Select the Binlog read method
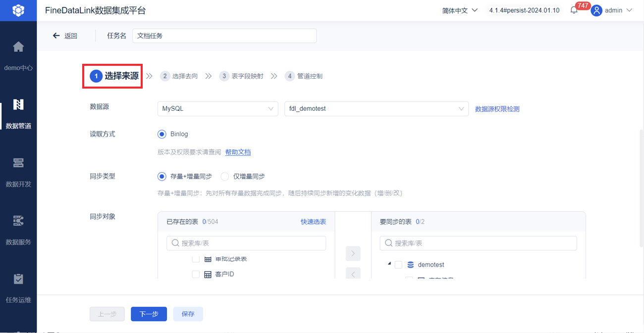This screenshot has height=333, width=644. pos(161,134)
